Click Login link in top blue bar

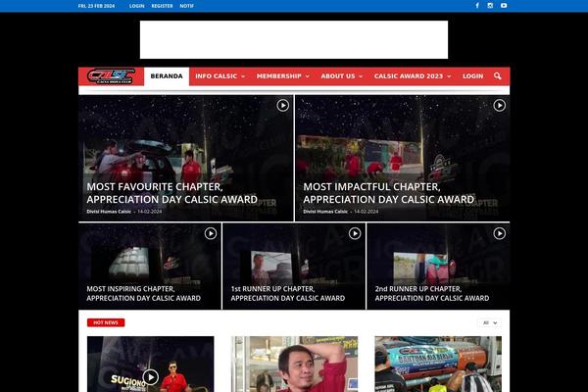click(x=136, y=6)
